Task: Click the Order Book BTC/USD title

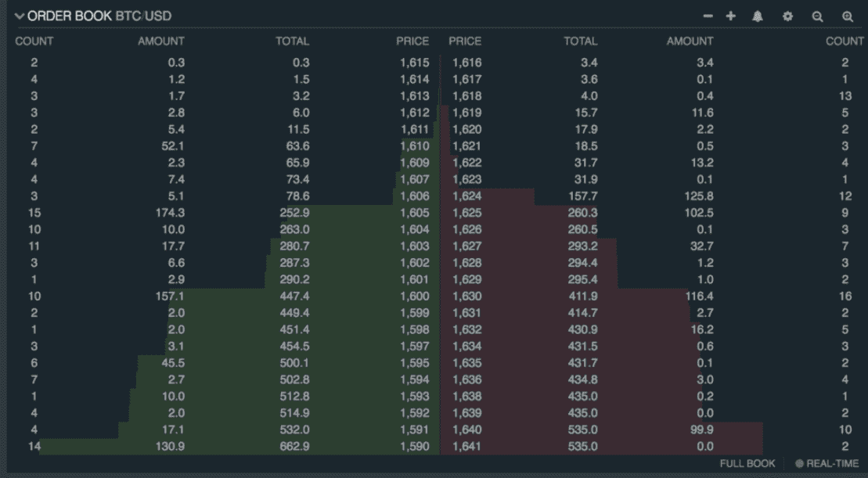Action: click(99, 16)
